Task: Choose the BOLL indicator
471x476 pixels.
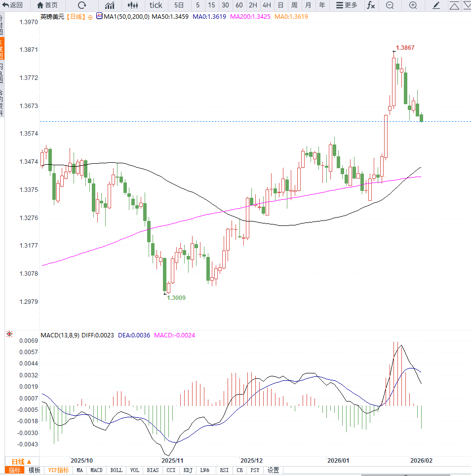Action: pyautogui.click(x=116, y=470)
